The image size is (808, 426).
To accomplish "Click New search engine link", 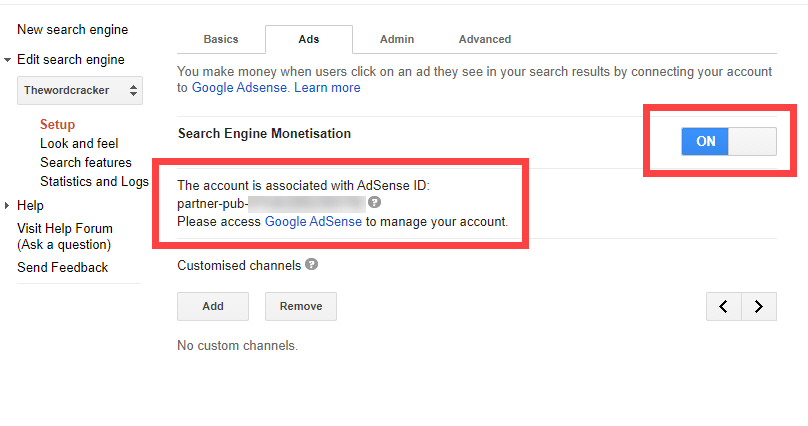I will pos(73,30).
